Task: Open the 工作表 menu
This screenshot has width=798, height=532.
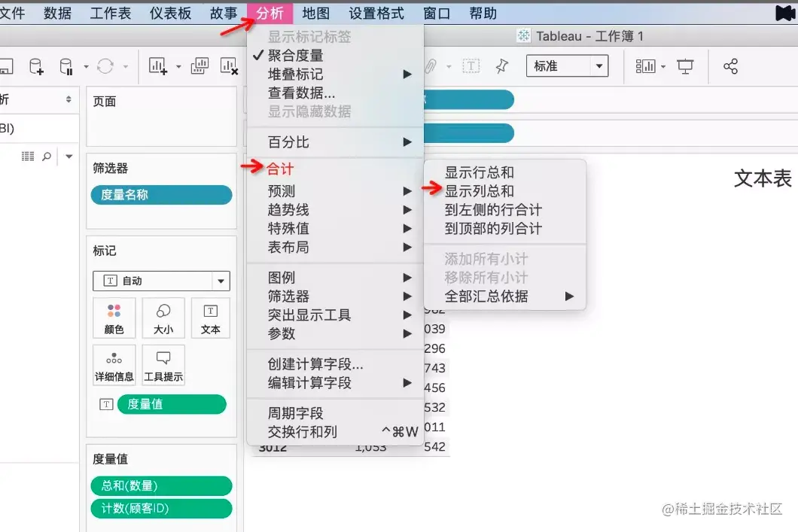Action: coord(111,14)
